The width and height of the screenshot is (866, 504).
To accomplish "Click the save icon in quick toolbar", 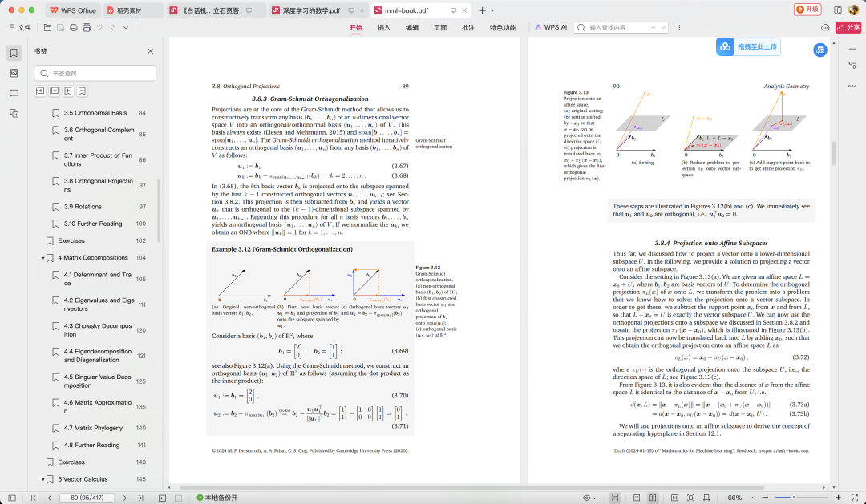I will [x=60, y=27].
